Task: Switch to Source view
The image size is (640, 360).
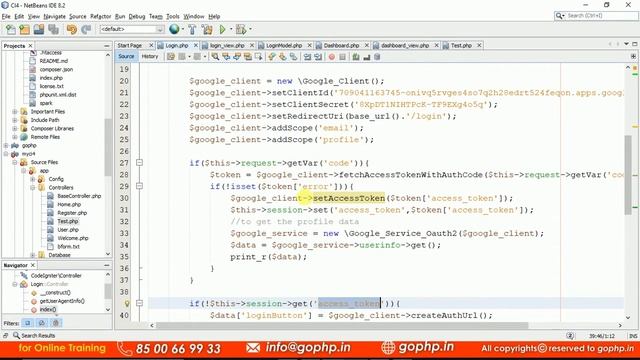Action: (x=126, y=56)
